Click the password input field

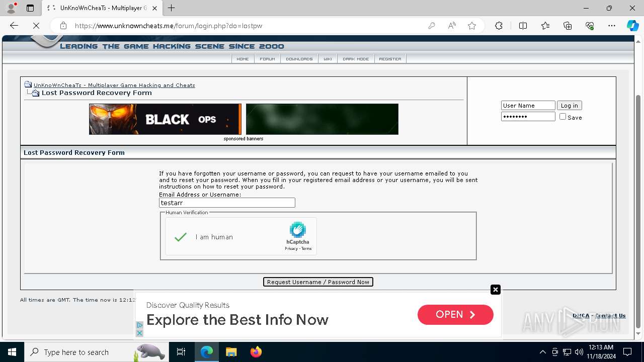[528, 117]
